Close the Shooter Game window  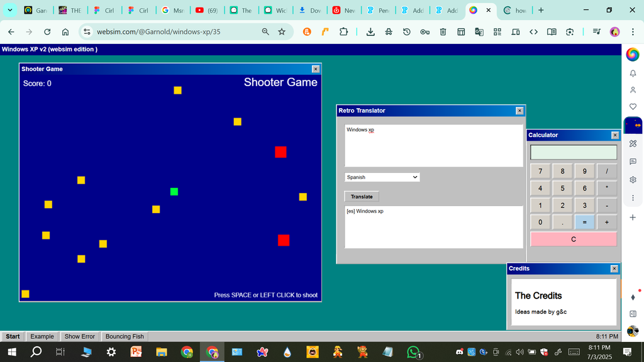click(x=316, y=69)
